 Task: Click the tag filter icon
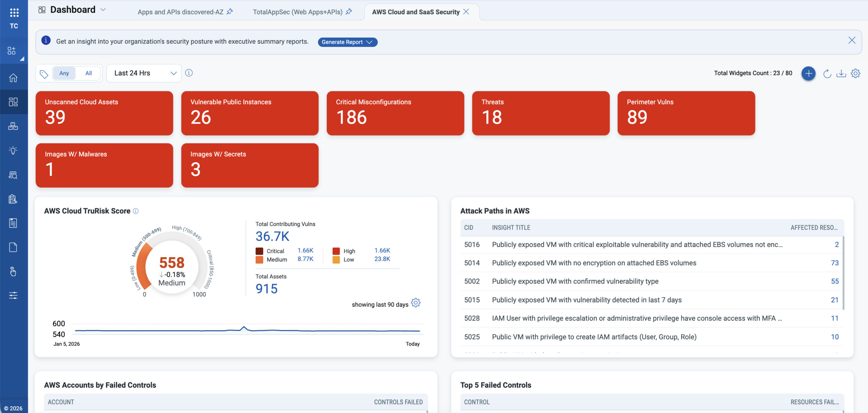coord(44,74)
